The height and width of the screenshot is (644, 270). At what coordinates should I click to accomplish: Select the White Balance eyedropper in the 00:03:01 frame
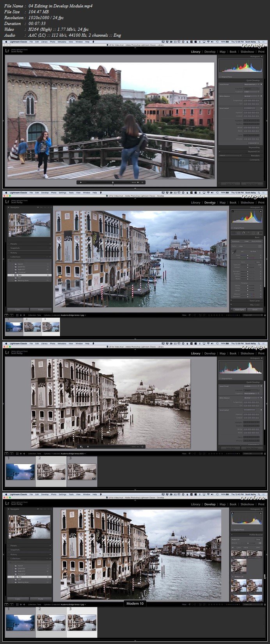(234, 252)
